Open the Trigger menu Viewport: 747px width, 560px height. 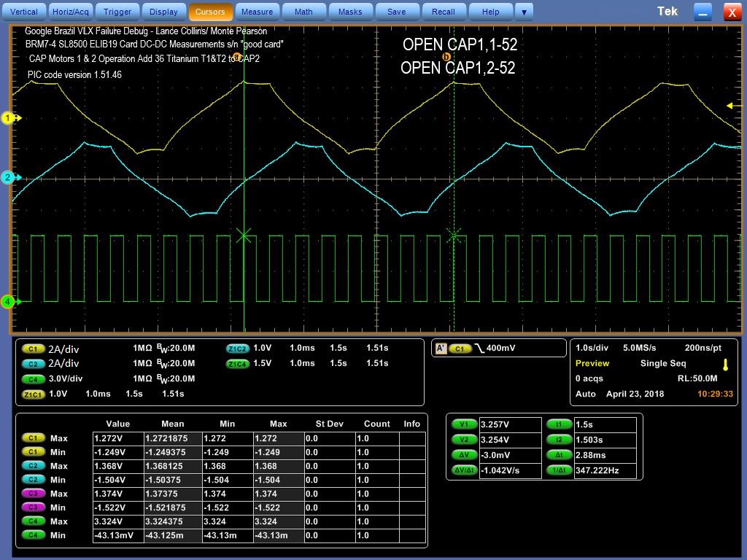[117, 12]
